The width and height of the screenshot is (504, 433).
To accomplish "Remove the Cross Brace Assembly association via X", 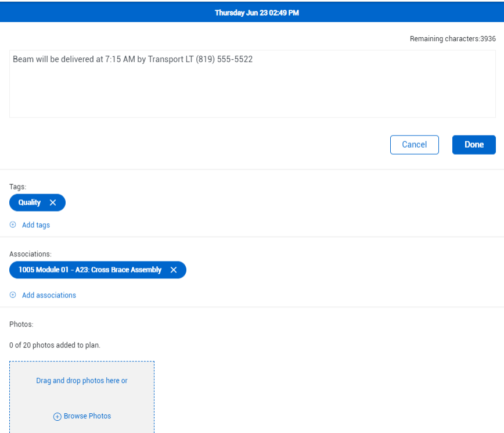I will point(173,270).
